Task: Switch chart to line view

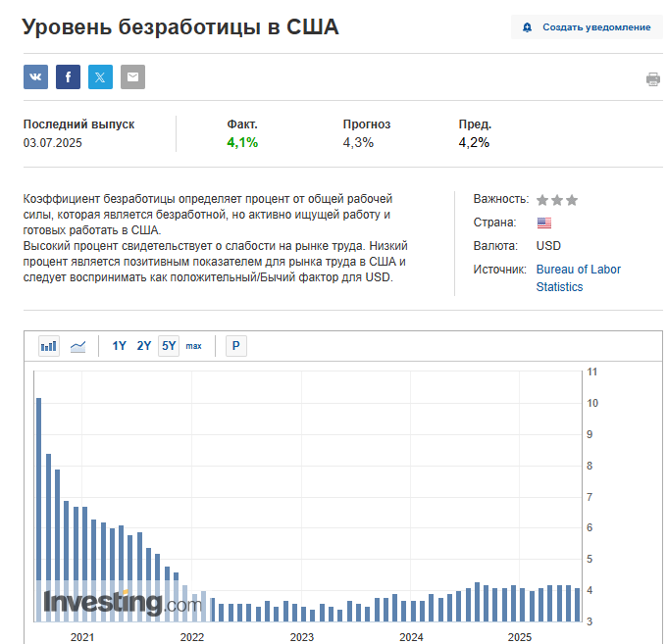Action: click(77, 346)
